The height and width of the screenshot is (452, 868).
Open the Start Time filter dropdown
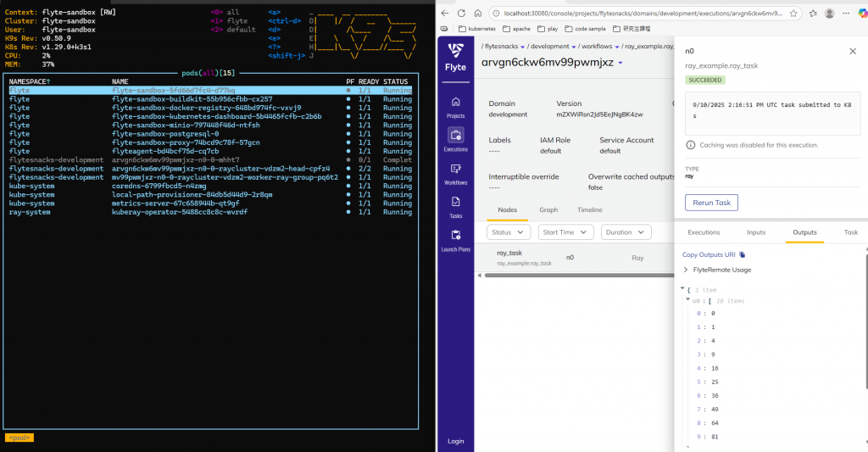click(565, 232)
